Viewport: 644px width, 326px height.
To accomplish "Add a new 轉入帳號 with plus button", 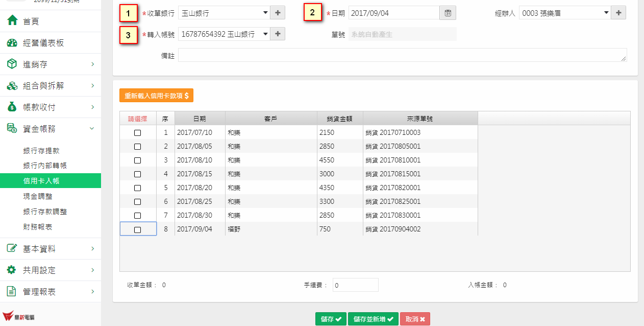I will coord(277,34).
